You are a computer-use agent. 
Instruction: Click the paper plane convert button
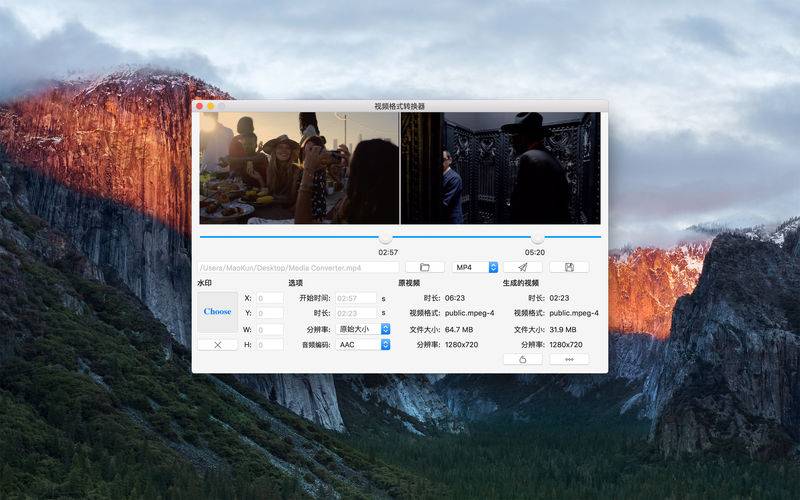click(x=522, y=267)
